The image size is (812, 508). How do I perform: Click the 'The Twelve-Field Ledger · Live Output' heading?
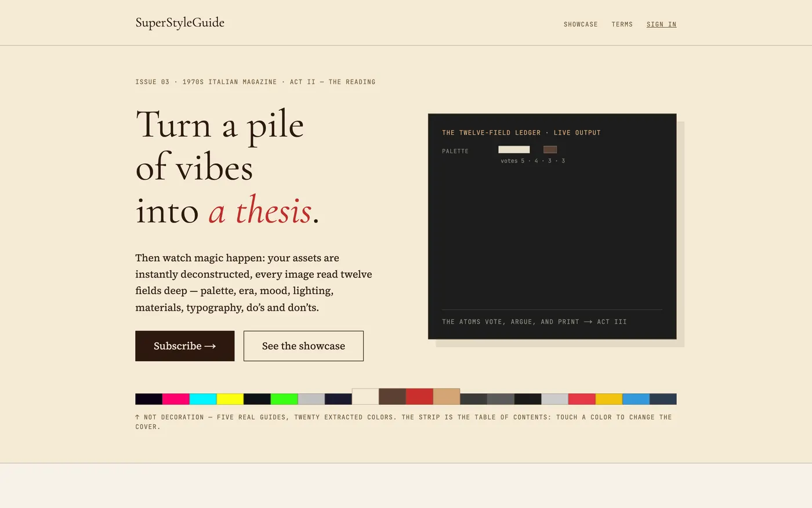click(521, 133)
